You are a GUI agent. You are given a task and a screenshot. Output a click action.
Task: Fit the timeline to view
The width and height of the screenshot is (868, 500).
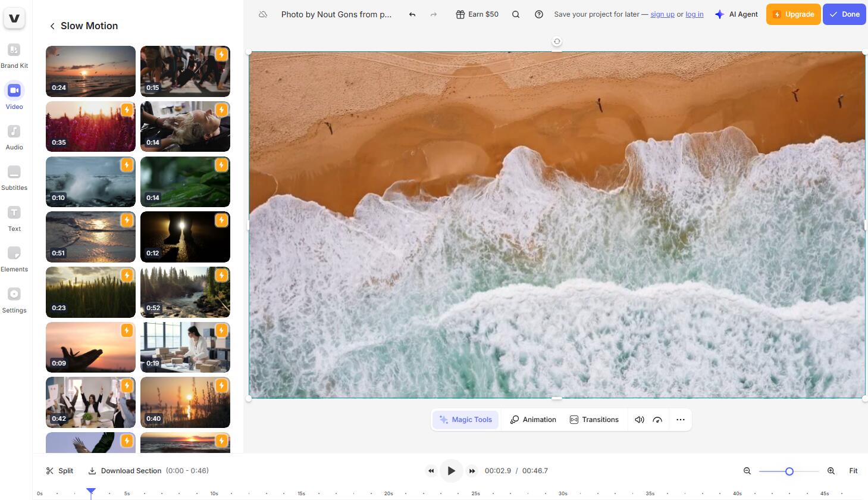click(853, 471)
